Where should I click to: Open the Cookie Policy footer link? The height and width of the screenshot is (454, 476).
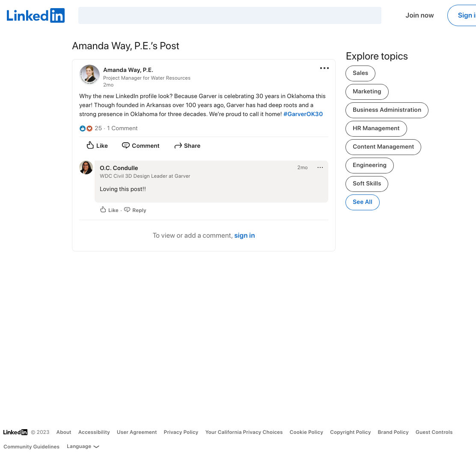coord(306,432)
